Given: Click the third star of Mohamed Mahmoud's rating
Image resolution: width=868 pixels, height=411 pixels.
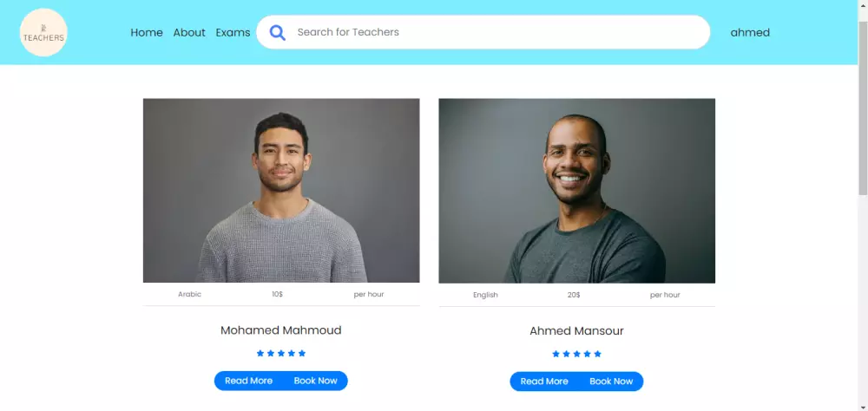Looking at the screenshot, I should coord(281,353).
